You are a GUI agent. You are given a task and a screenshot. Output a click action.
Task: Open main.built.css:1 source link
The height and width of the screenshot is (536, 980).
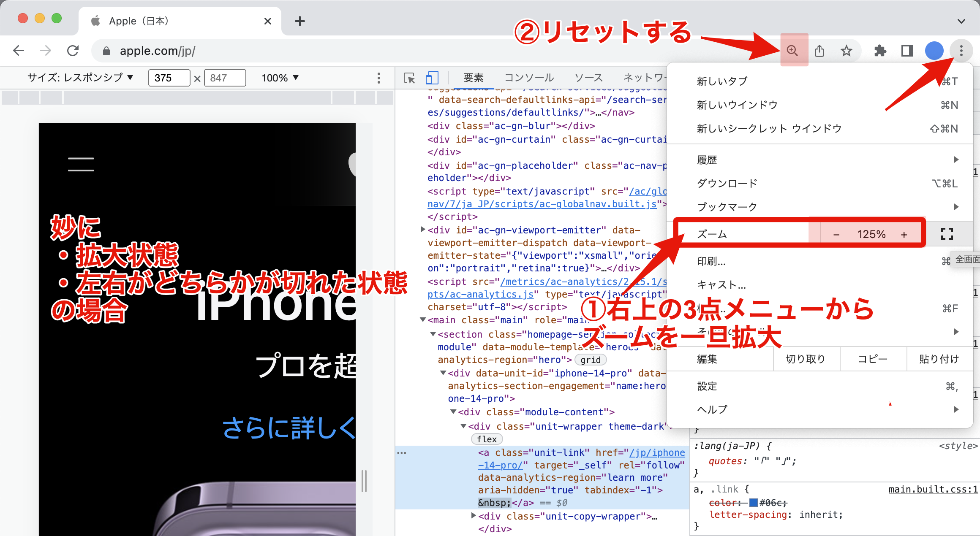(933, 490)
